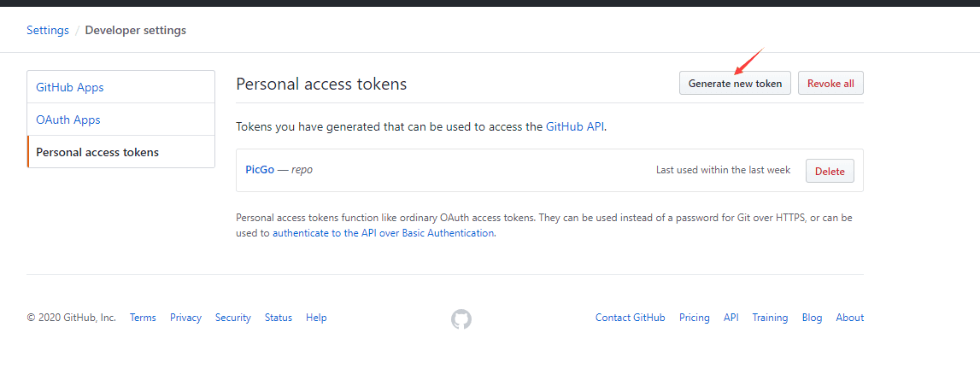Open the Training footer link
Screen dimensions: 980x368
click(x=770, y=318)
